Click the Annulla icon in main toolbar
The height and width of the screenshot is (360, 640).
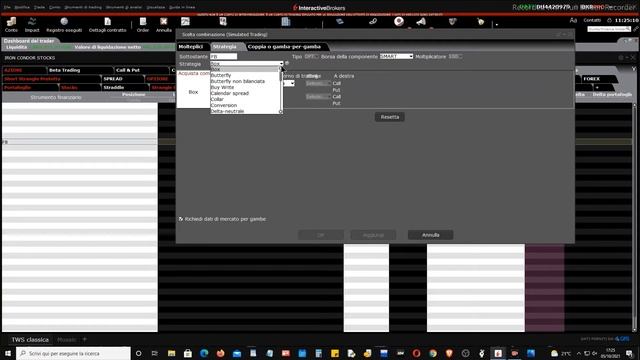tap(164, 24)
